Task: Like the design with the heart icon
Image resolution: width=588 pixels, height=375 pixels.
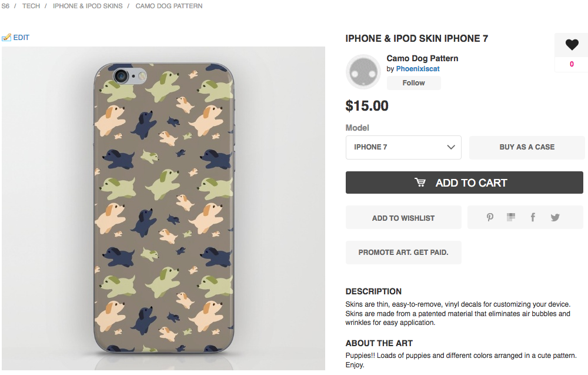Action: point(572,45)
